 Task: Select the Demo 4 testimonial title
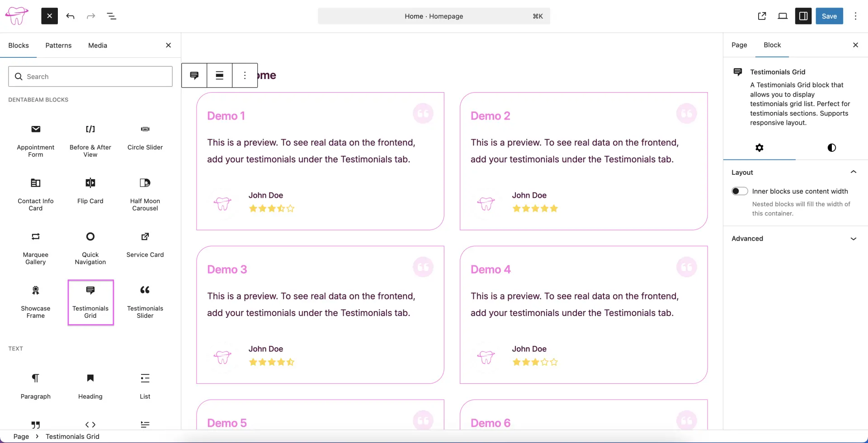491,270
